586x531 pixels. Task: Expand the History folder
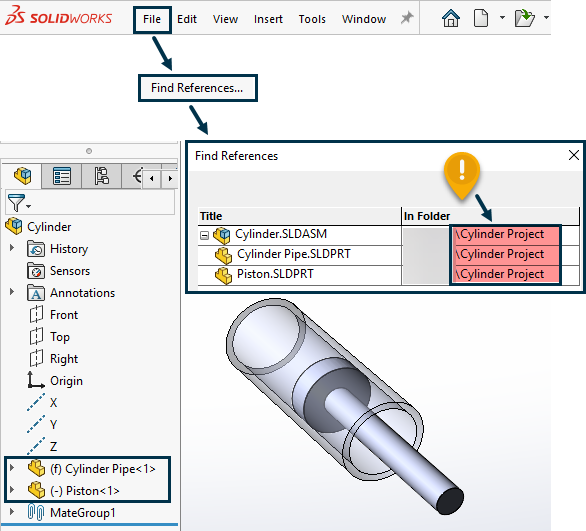click(x=12, y=248)
